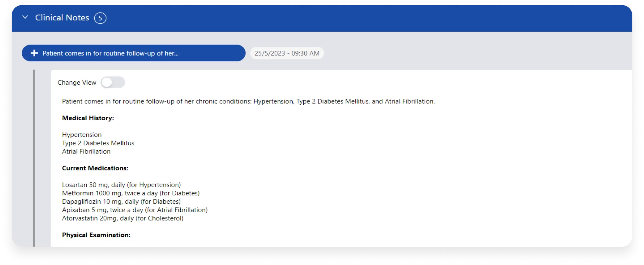The image size is (644, 265).
Task: Click Hypertension in the Medical History list
Action: 82,135
